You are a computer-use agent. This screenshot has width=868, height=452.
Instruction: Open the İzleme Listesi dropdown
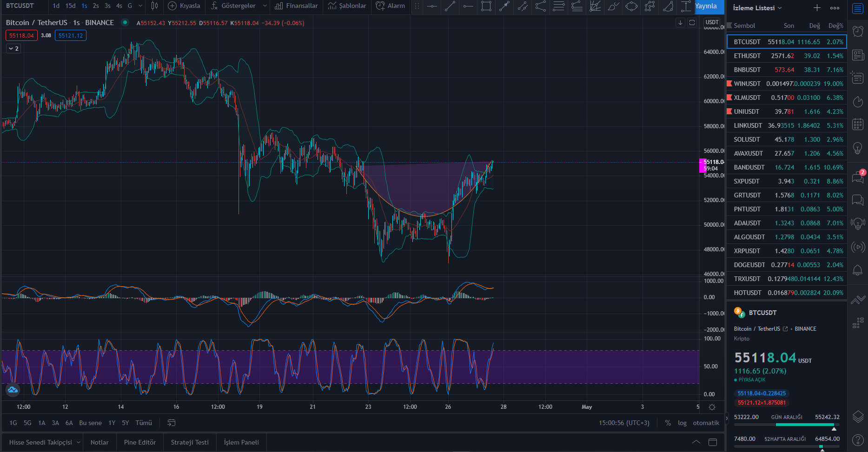coord(757,8)
